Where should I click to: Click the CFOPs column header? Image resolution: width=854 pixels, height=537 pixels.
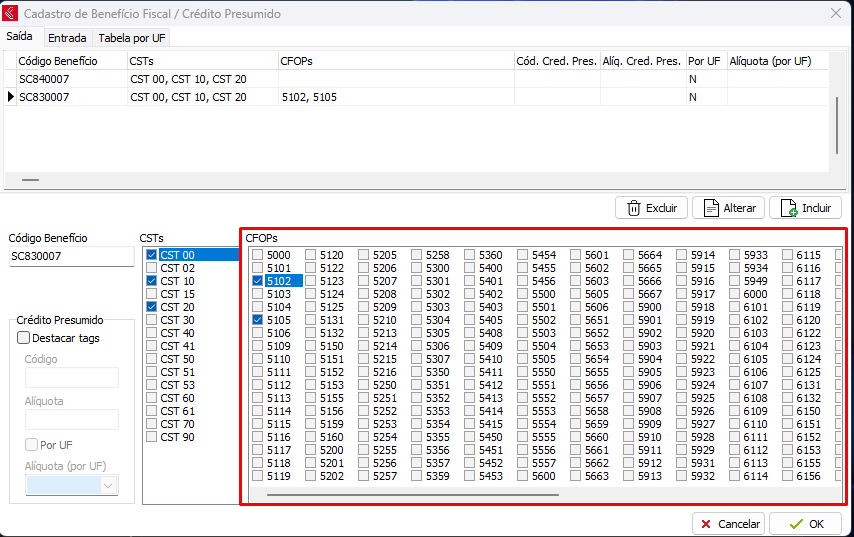(x=395, y=61)
